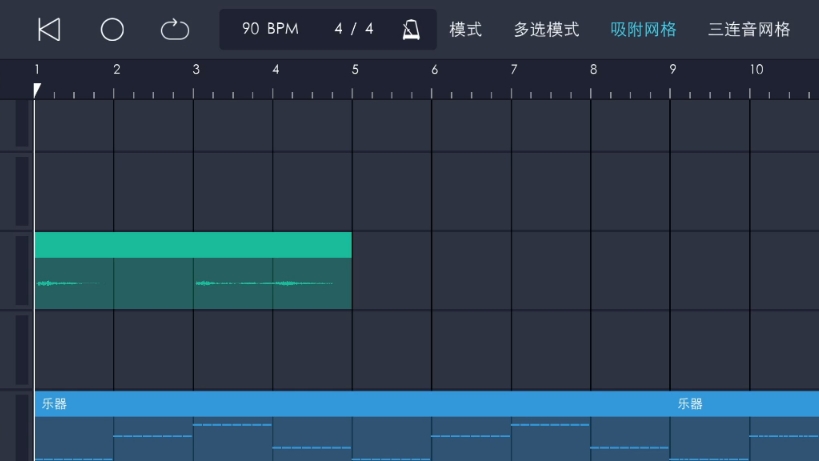
Task: Toggle the loop playback icon
Action: point(174,30)
